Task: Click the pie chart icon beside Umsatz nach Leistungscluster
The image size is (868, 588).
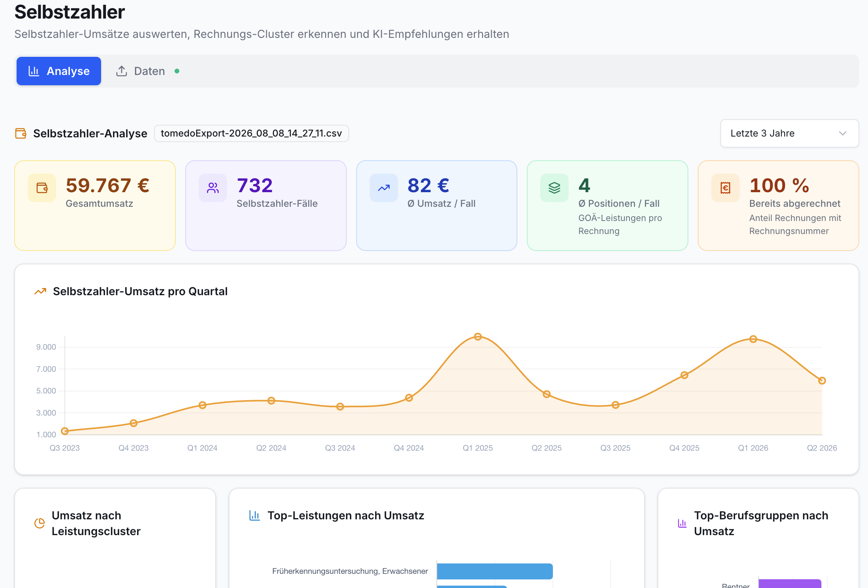Action: pos(39,523)
